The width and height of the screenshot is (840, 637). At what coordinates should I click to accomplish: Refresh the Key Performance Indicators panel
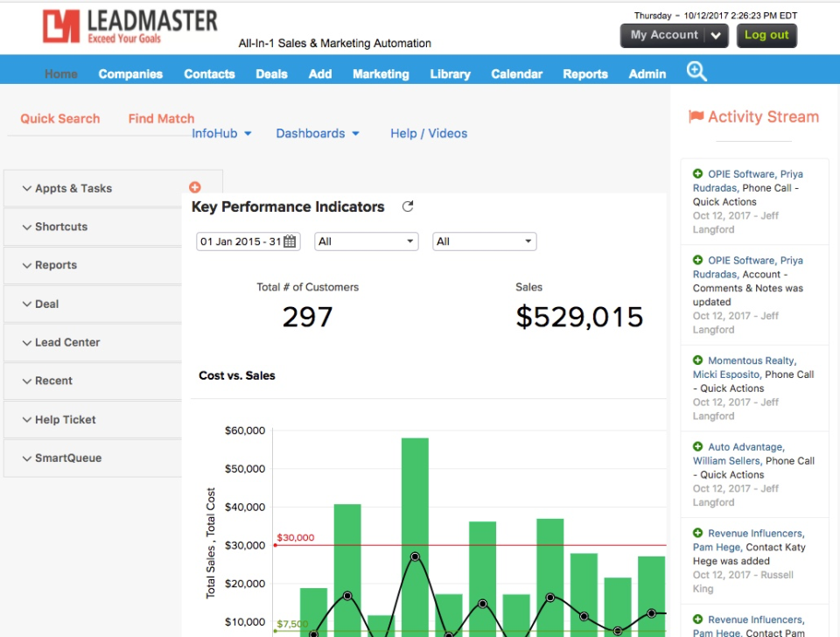pyautogui.click(x=406, y=207)
